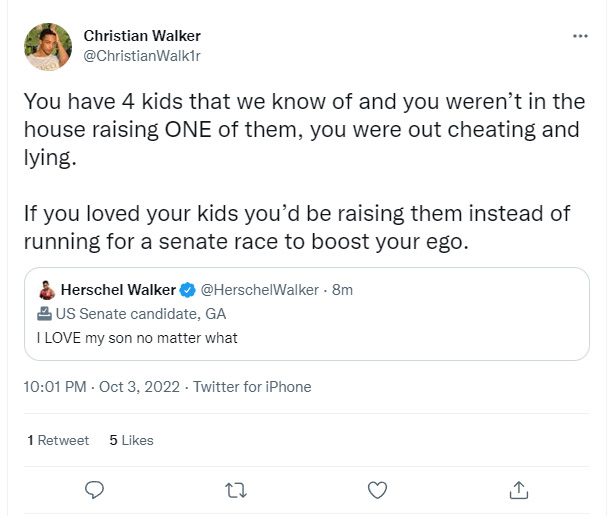Click the share upload icon

518,489
